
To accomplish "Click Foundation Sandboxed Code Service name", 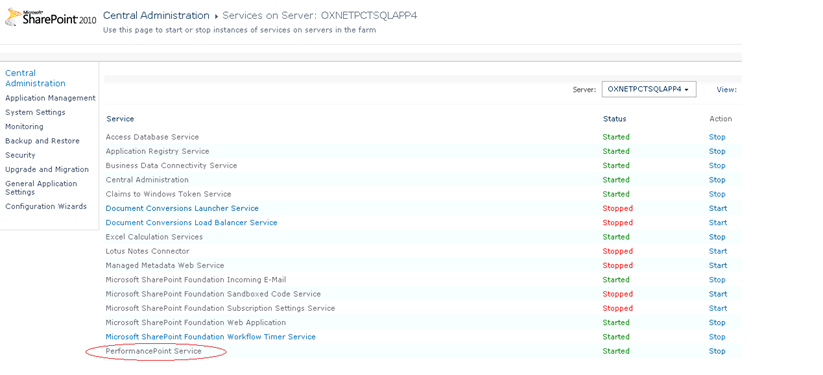I will pos(213,294).
